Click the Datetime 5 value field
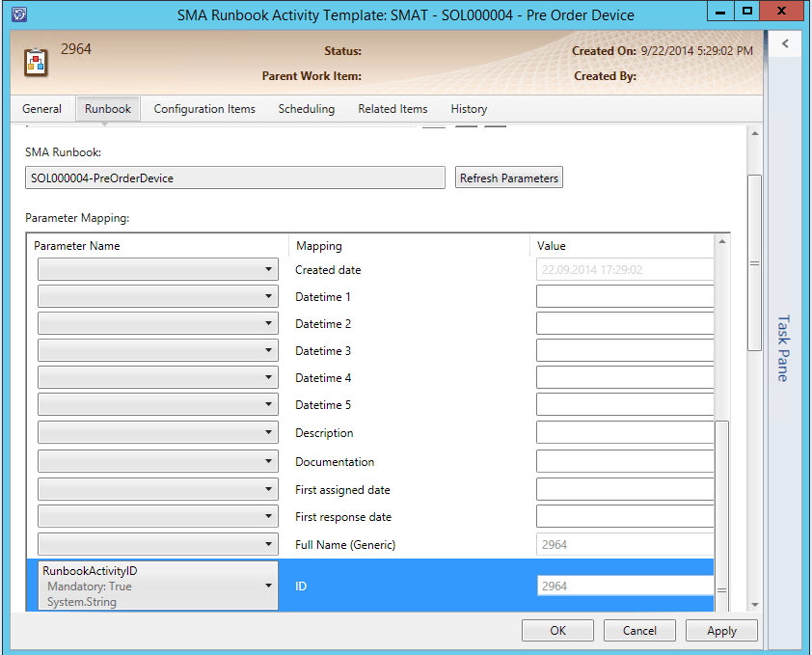812x655 pixels. (625, 404)
